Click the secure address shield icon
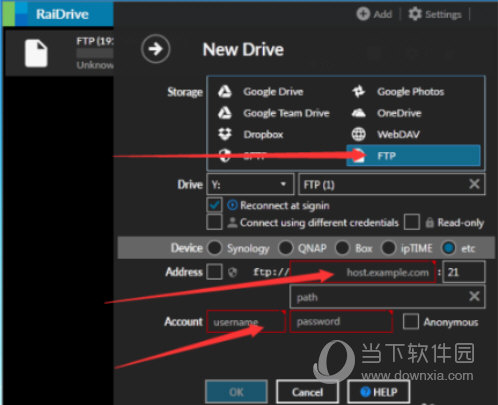 pos(233,272)
